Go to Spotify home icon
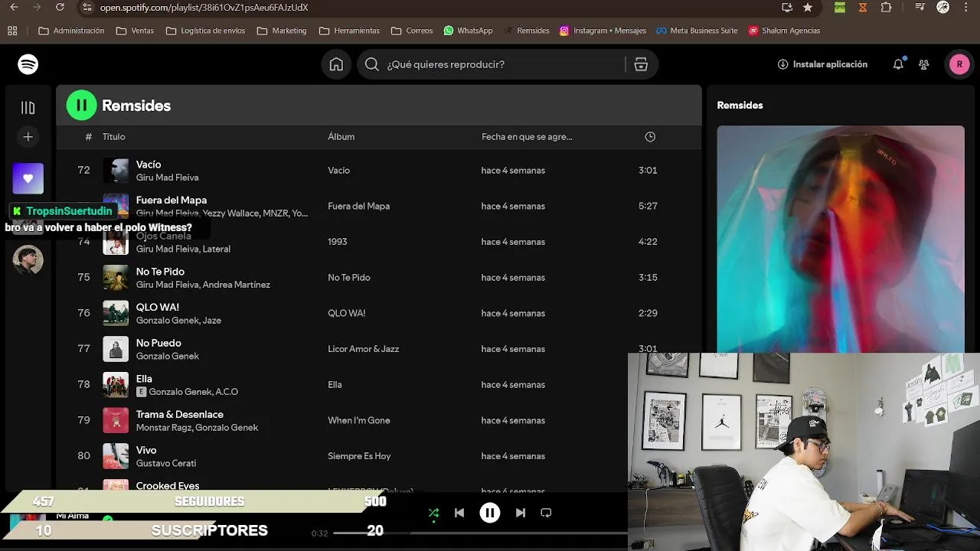This screenshot has height=551, width=980. point(336,64)
